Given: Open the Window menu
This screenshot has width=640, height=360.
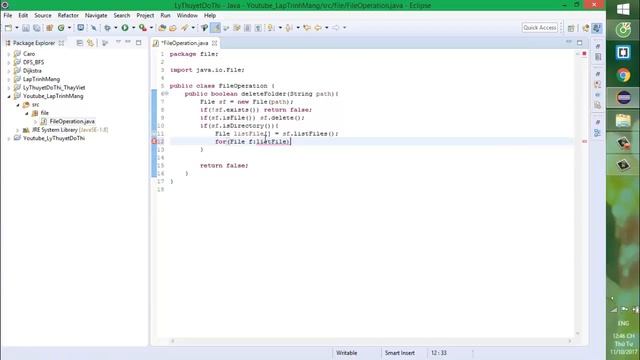Looking at the screenshot, I should click(187, 16).
